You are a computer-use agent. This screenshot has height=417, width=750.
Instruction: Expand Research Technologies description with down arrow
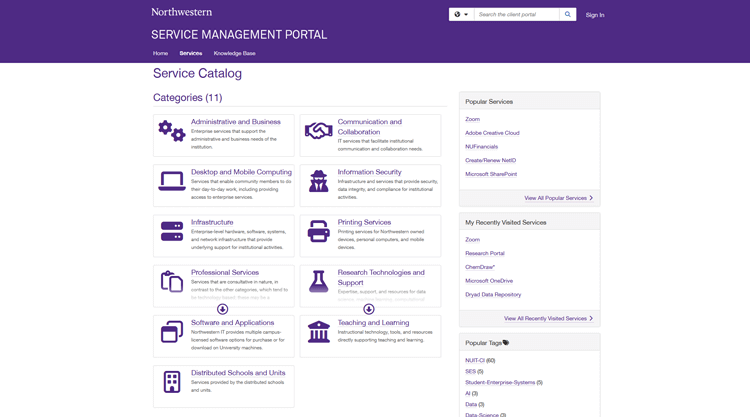tap(369, 309)
